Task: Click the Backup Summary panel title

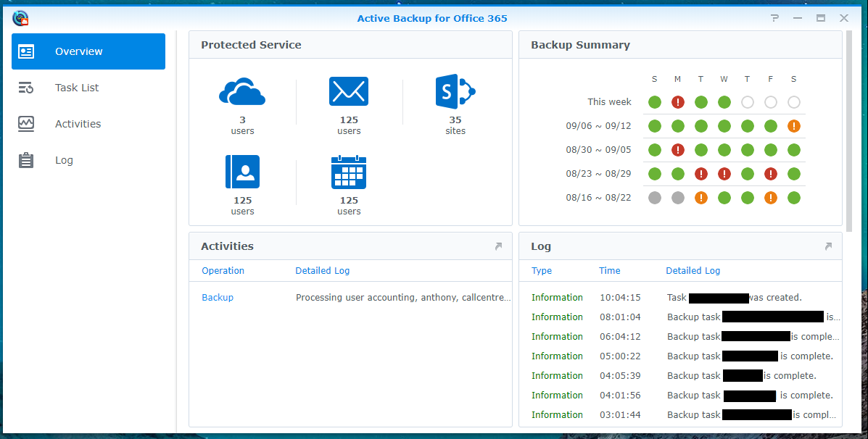Action: coord(580,46)
